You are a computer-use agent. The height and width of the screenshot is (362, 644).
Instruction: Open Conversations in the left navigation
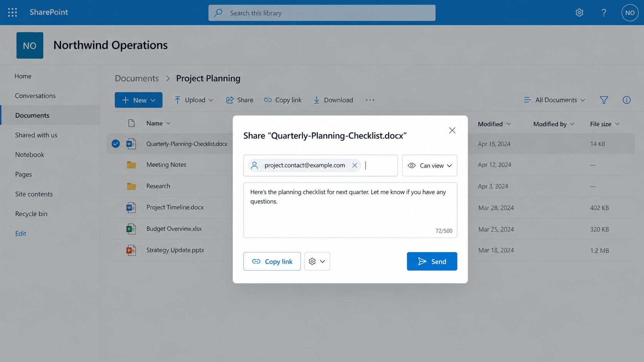[x=35, y=96]
